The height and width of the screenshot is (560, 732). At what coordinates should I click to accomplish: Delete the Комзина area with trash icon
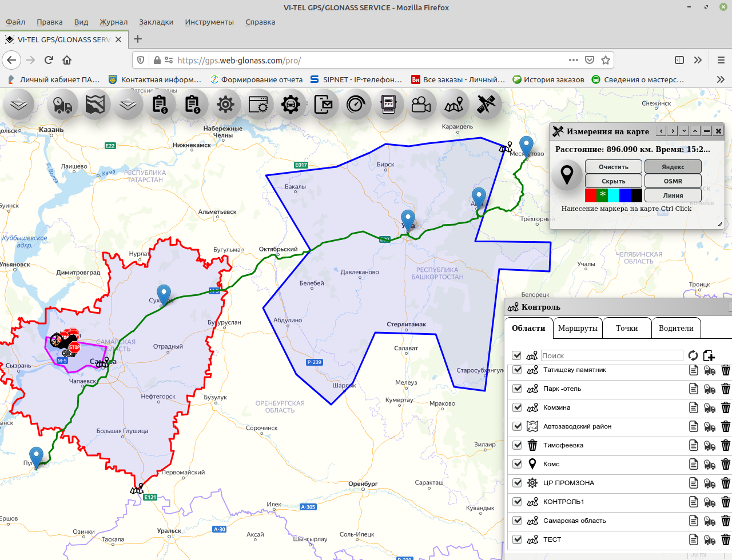(x=725, y=407)
